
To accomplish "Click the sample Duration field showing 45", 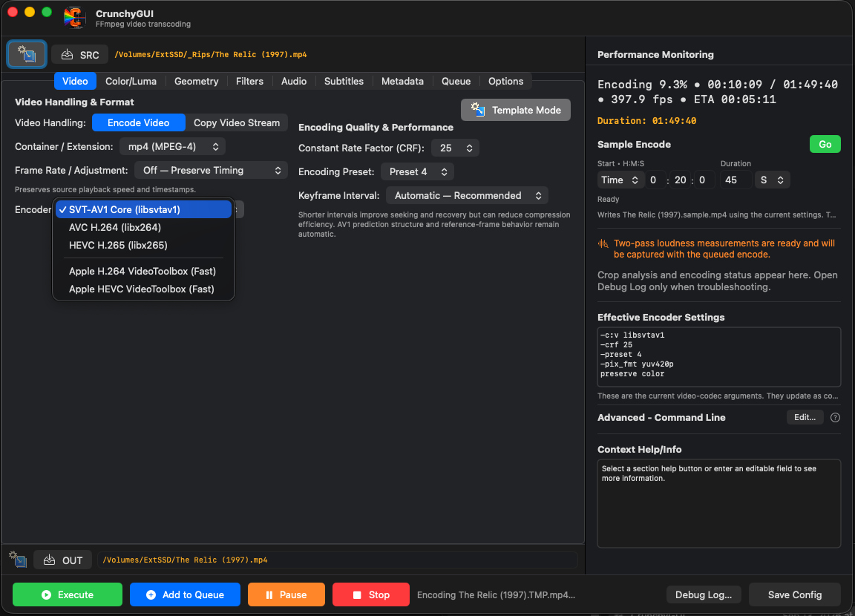I will click(735, 180).
